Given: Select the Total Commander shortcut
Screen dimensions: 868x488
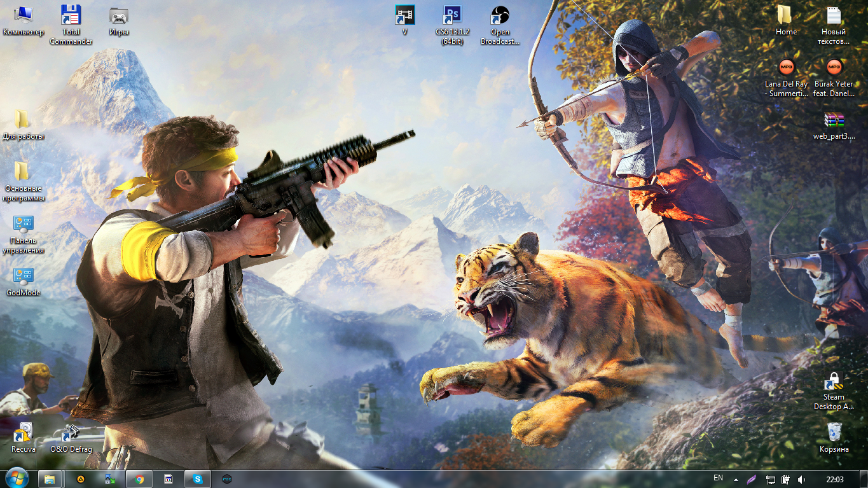Looking at the screenshot, I should [x=71, y=24].
